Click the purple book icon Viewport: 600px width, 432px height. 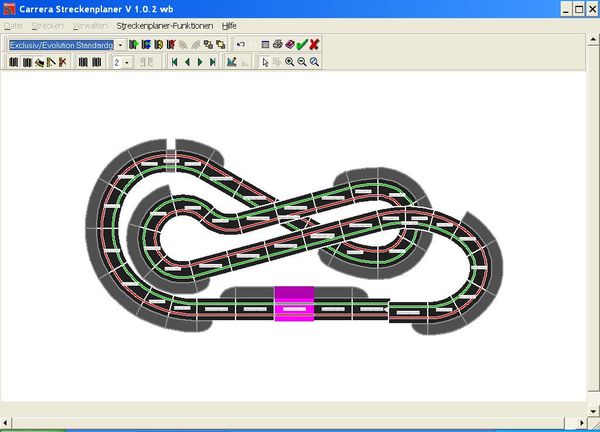290,44
